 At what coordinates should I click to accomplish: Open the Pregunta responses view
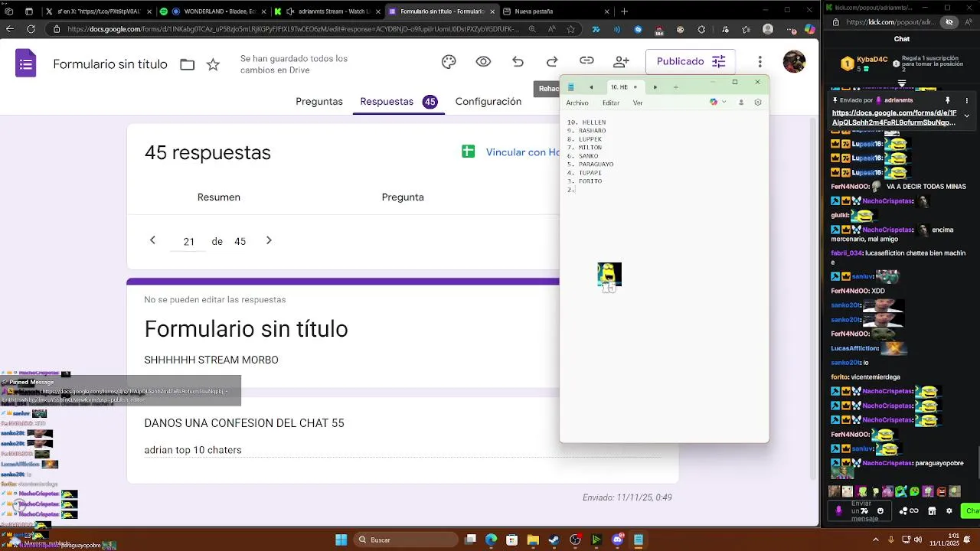(x=403, y=197)
